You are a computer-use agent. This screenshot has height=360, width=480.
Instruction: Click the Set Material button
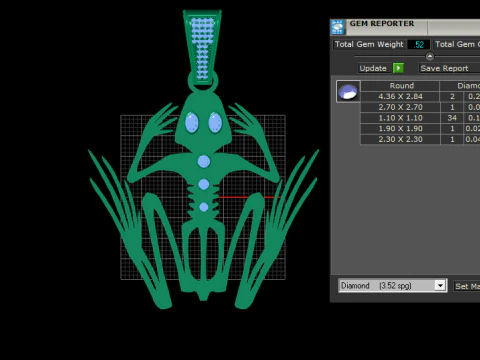[x=467, y=286]
